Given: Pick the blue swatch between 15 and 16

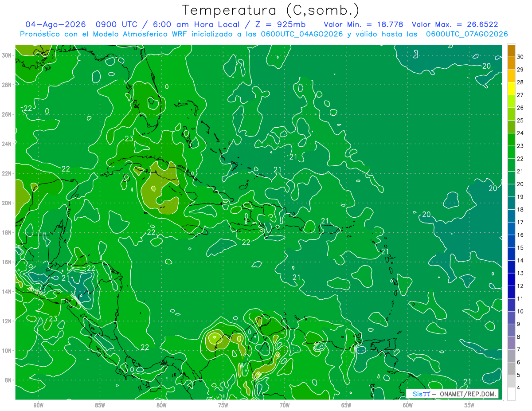Looking at the screenshot, I should click(511, 241).
